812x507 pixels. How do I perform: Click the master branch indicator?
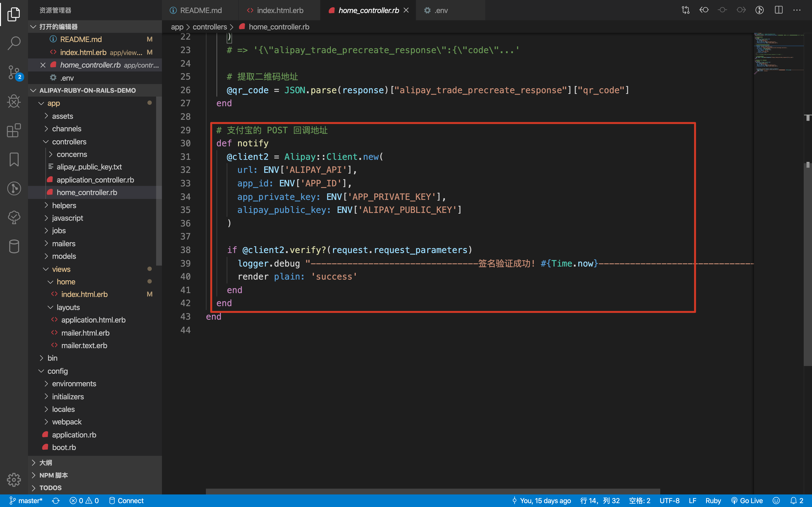[x=26, y=501]
